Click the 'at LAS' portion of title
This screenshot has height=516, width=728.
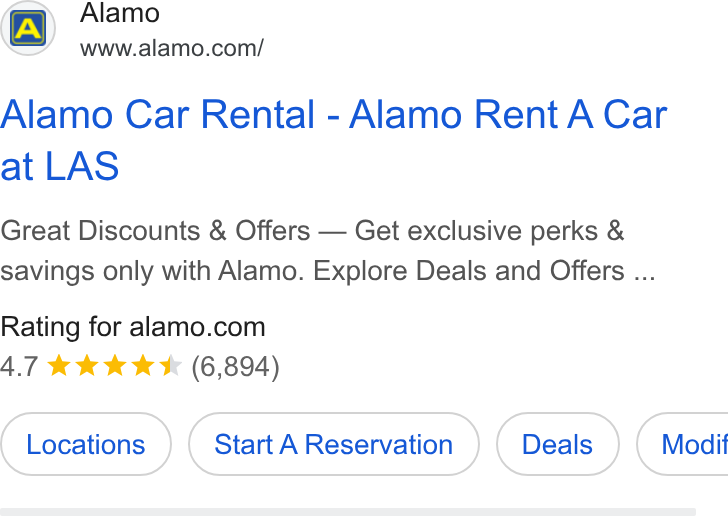point(59,166)
